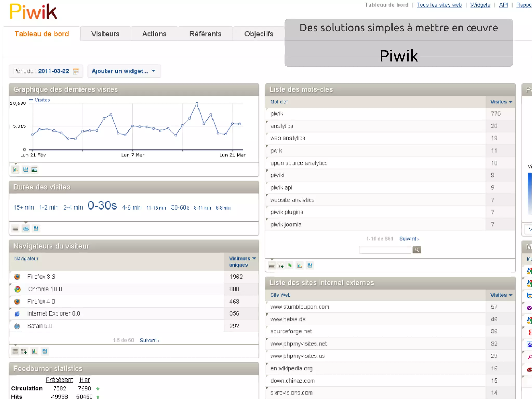Click the 30-60s duration tag
The height and width of the screenshot is (399, 532).
(180, 207)
